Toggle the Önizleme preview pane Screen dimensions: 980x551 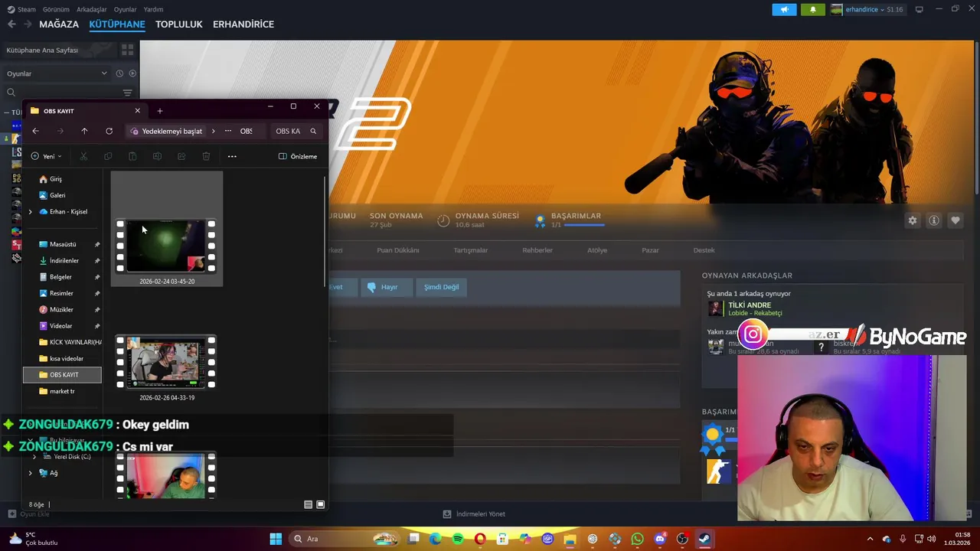(x=298, y=156)
